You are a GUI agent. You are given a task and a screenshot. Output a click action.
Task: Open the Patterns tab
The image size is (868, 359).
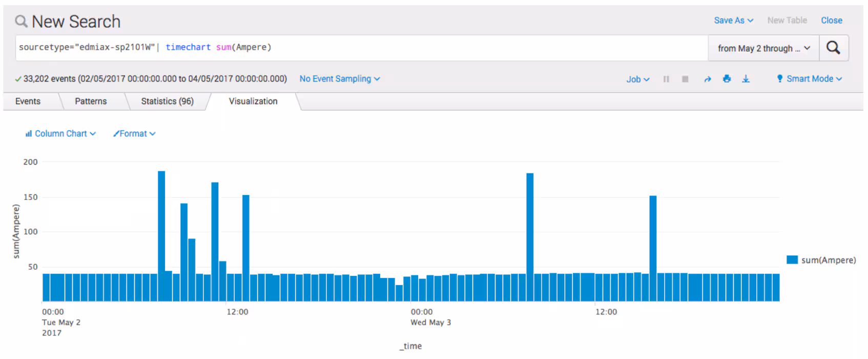point(91,102)
